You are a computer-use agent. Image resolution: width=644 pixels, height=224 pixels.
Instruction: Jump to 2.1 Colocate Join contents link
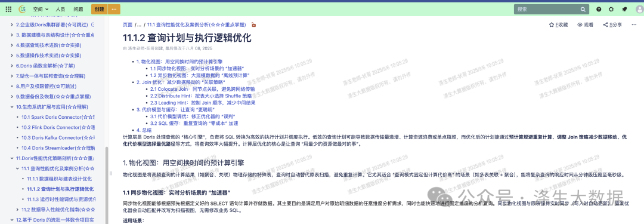point(202,89)
